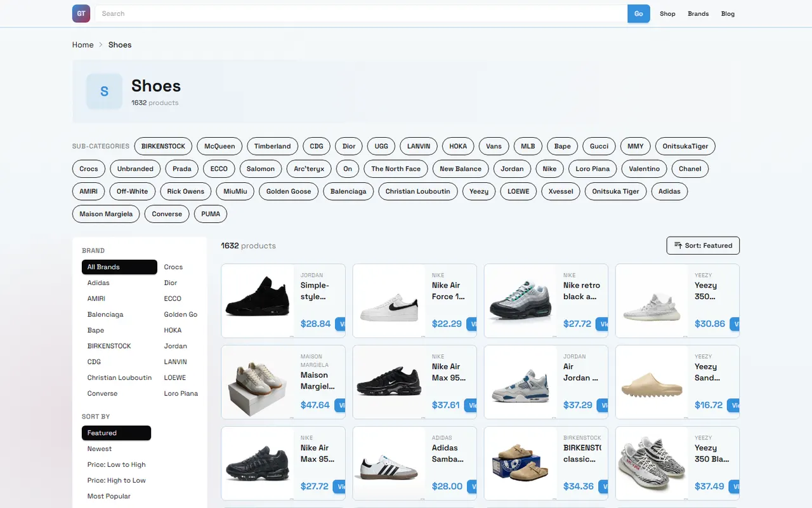Click the $47.64 price text
812x508 pixels.
pos(315,405)
